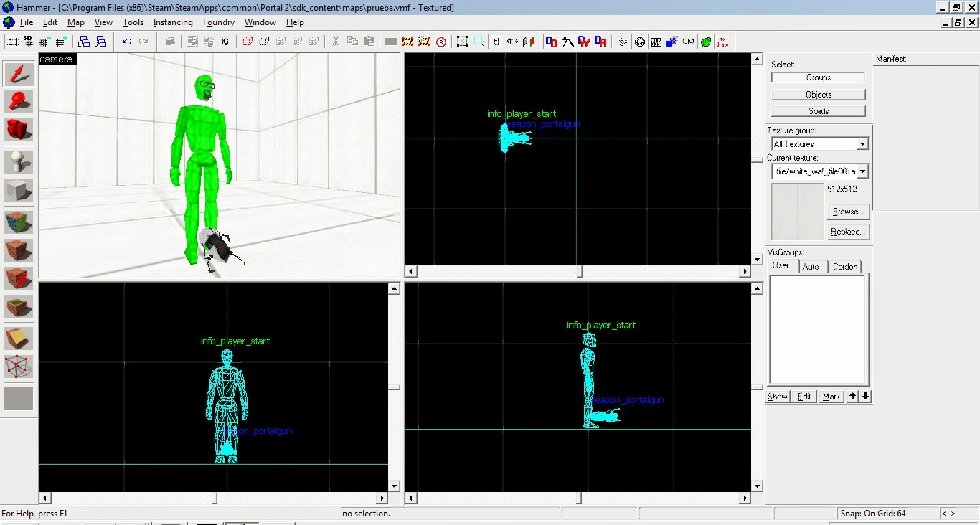The width and height of the screenshot is (980, 525).
Task: Pick the Entity creation tool
Action: tap(17, 162)
